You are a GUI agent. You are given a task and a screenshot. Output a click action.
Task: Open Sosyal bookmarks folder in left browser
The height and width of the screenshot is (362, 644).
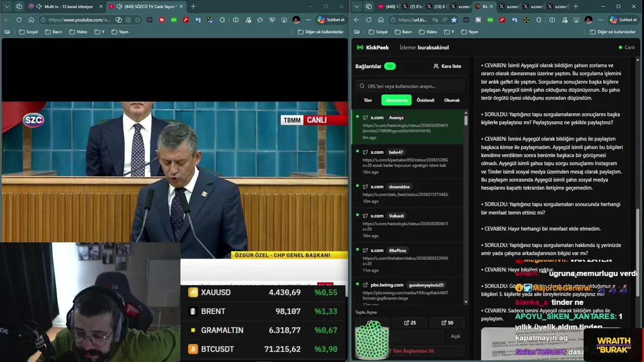(x=28, y=32)
